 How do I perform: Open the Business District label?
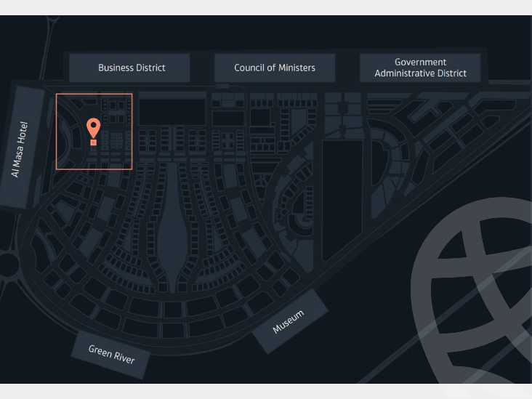pos(130,68)
